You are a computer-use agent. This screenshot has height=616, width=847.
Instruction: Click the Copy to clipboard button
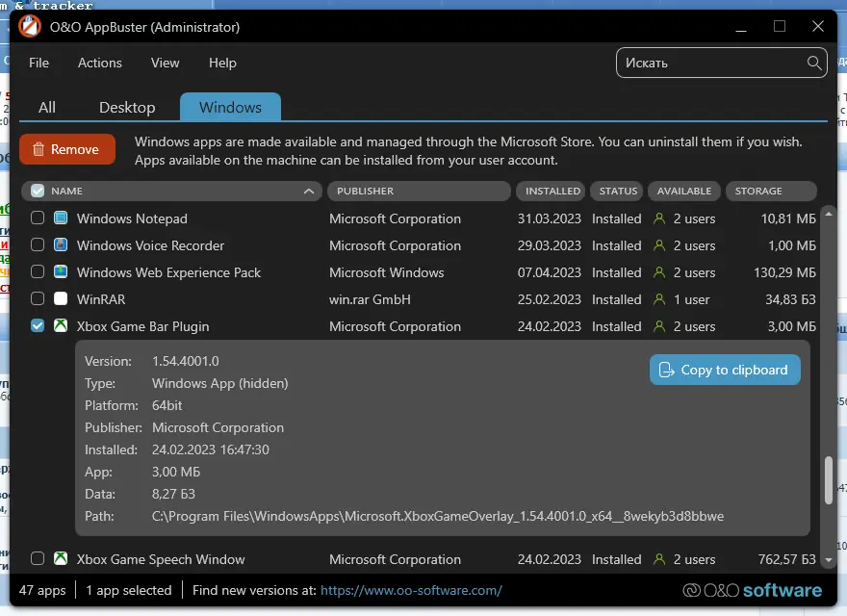point(725,370)
